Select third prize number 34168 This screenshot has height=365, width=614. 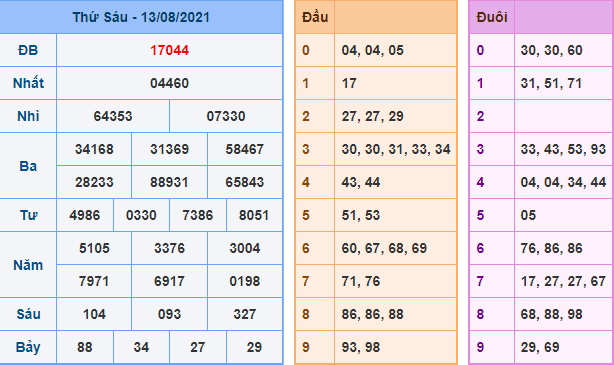94,149
